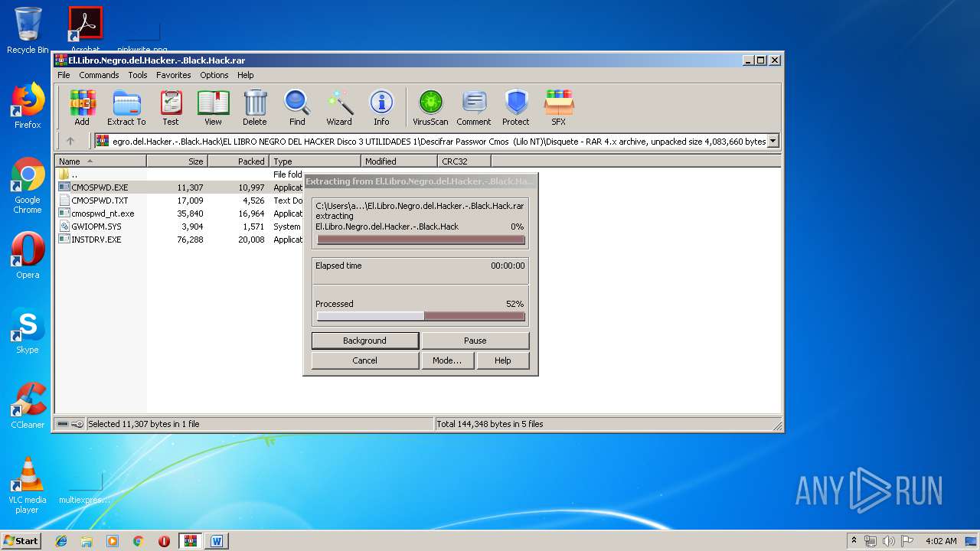Viewport: 980px width, 551px height.
Task: Click the Protect archive icon
Action: click(x=516, y=107)
